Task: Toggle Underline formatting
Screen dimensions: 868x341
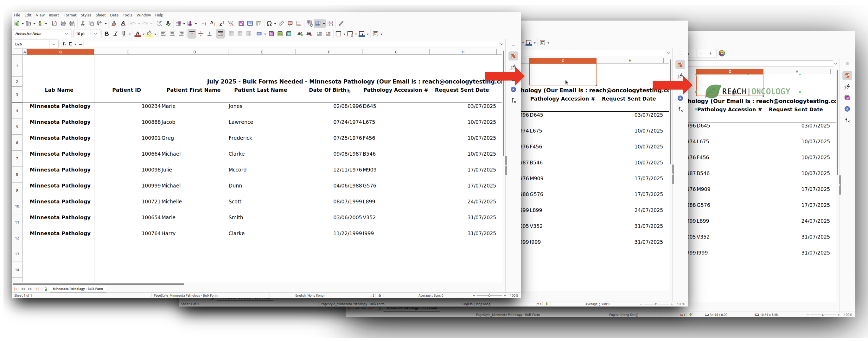Action: (x=124, y=34)
